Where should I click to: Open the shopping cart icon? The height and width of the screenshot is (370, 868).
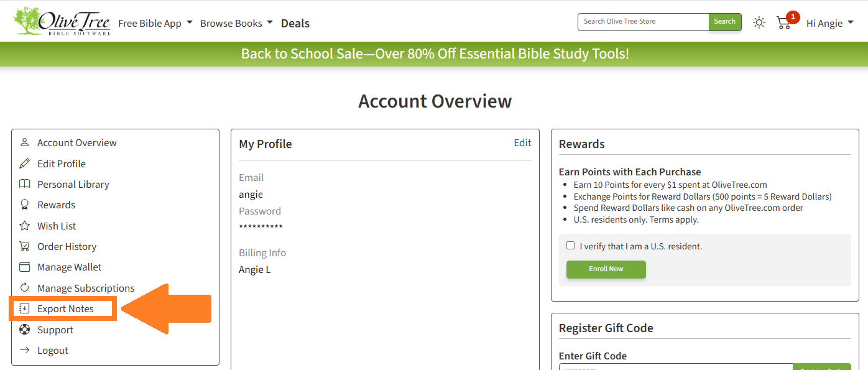pos(784,23)
